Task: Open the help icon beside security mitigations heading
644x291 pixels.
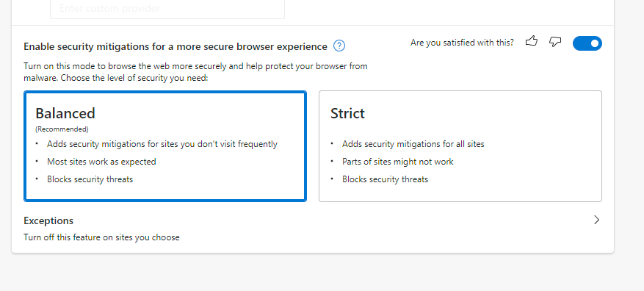Action: (339, 46)
